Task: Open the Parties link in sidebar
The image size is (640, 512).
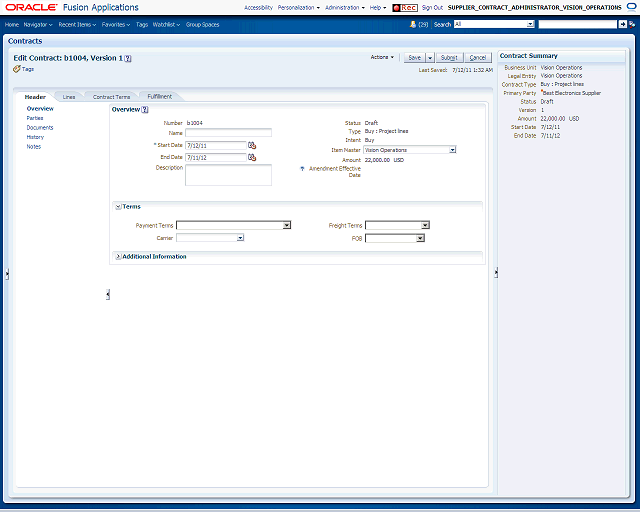Action: coord(35,118)
